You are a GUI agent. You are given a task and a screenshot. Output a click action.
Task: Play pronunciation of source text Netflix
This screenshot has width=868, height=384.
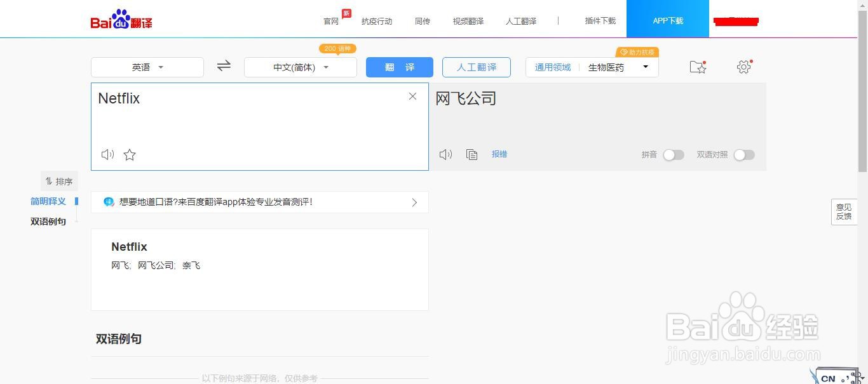coord(107,154)
